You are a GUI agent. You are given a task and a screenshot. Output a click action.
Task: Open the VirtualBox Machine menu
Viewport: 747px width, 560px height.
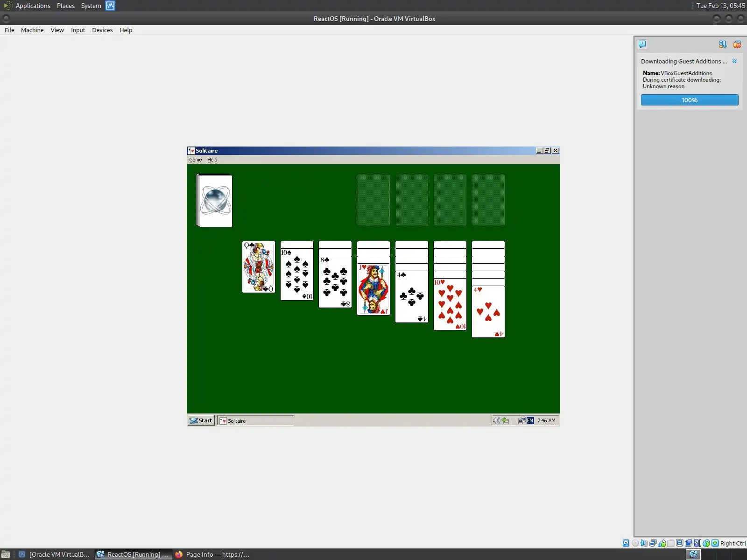point(32,30)
